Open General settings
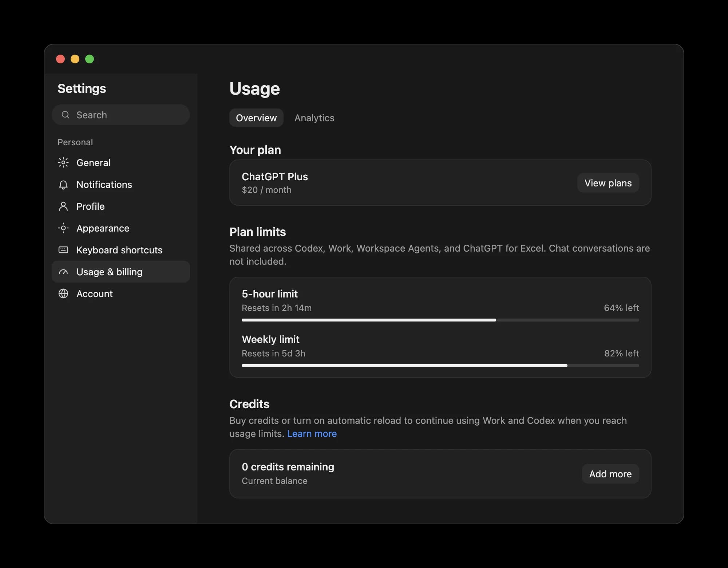 click(x=121, y=162)
